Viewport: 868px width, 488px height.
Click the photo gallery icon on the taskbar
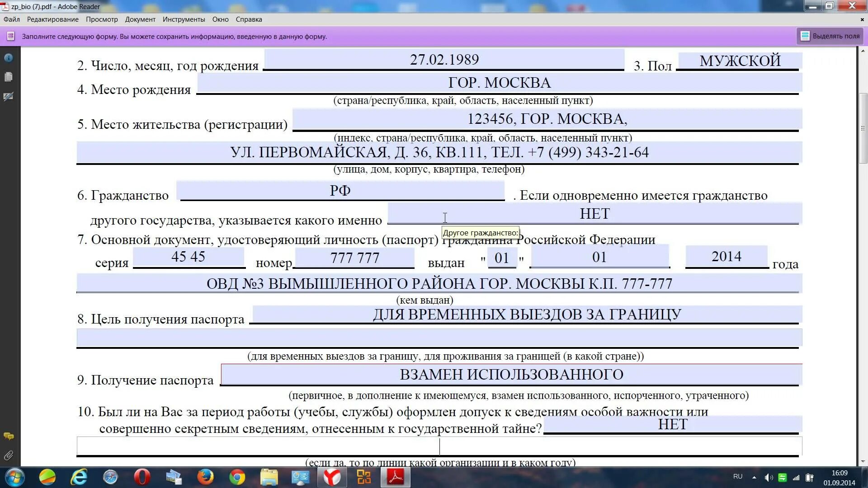[x=174, y=477]
